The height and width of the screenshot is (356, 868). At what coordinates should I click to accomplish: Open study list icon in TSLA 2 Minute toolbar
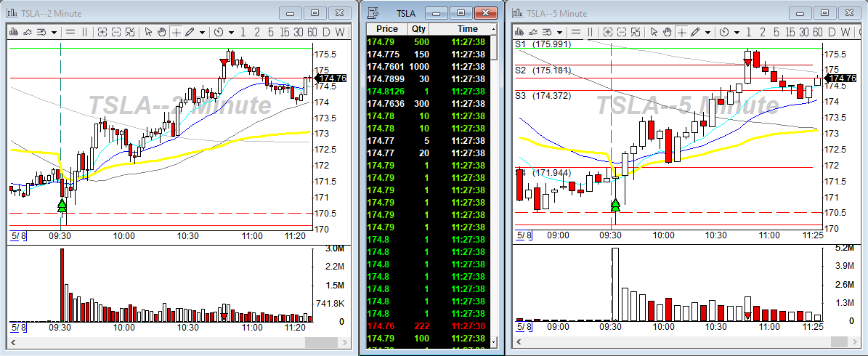(41, 32)
